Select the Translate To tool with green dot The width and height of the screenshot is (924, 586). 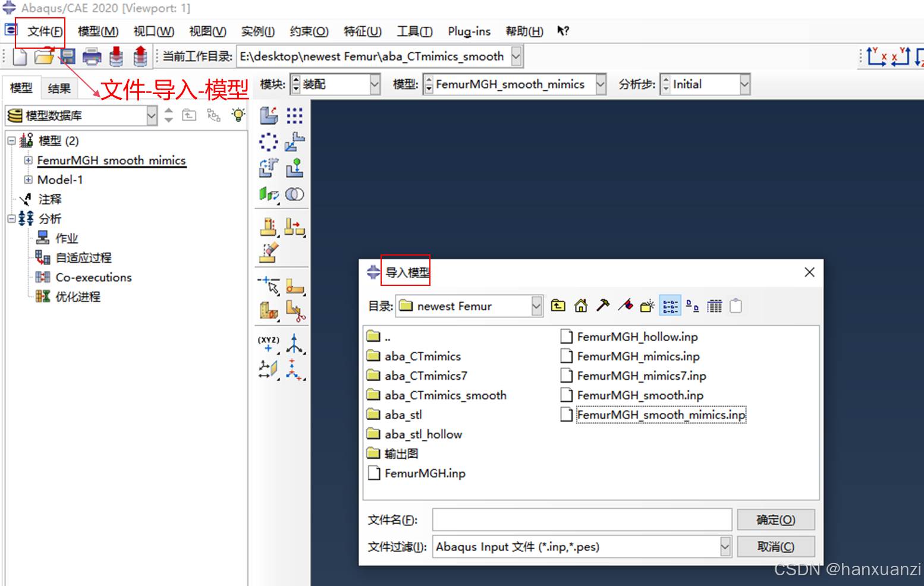[294, 168]
